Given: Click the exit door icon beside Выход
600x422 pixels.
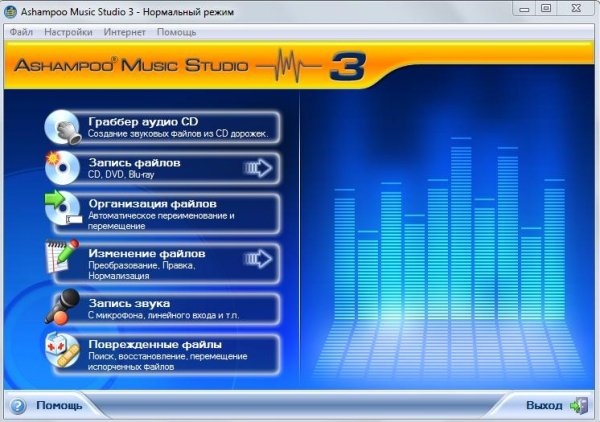Looking at the screenshot, I should click(x=579, y=406).
